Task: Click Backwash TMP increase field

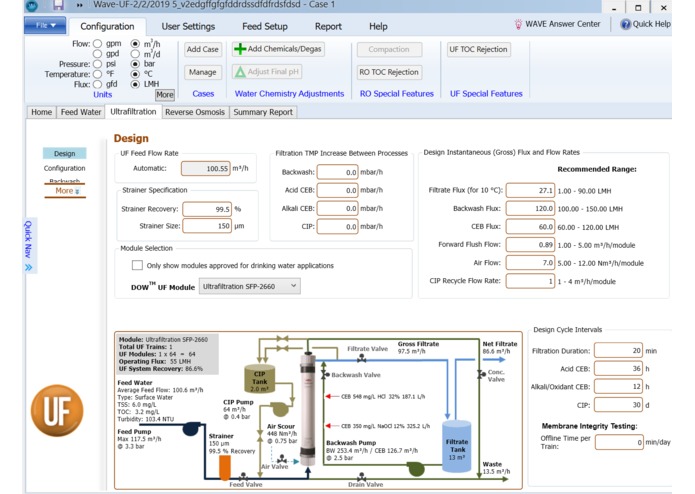Action: [337, 172]
